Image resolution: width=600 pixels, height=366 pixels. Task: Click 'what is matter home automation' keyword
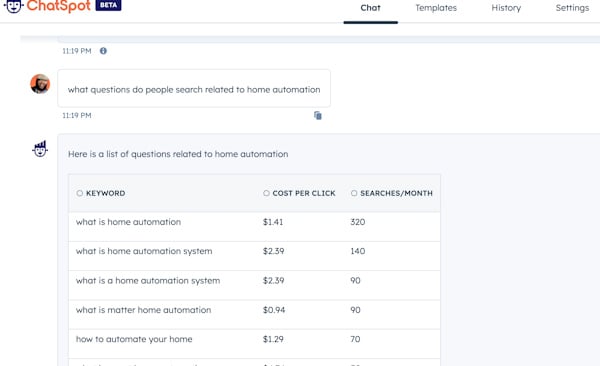143,310
